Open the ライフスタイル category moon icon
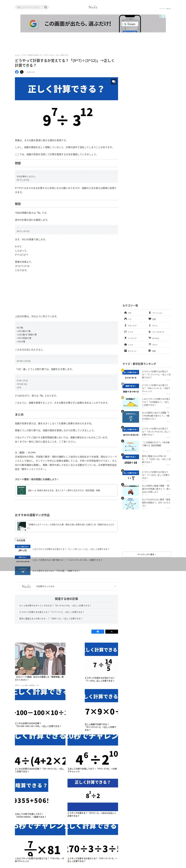The image size is (186, 868). tap(150, 332)
